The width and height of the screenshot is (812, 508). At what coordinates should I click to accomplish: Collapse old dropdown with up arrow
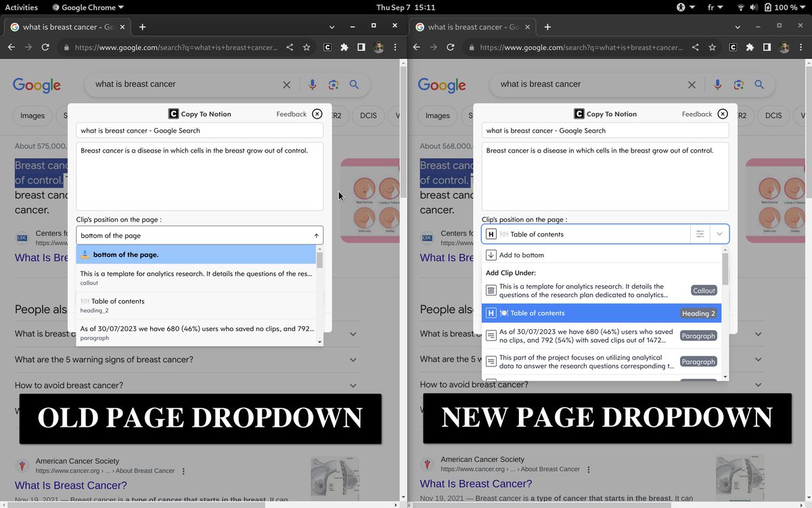[316, 236]
